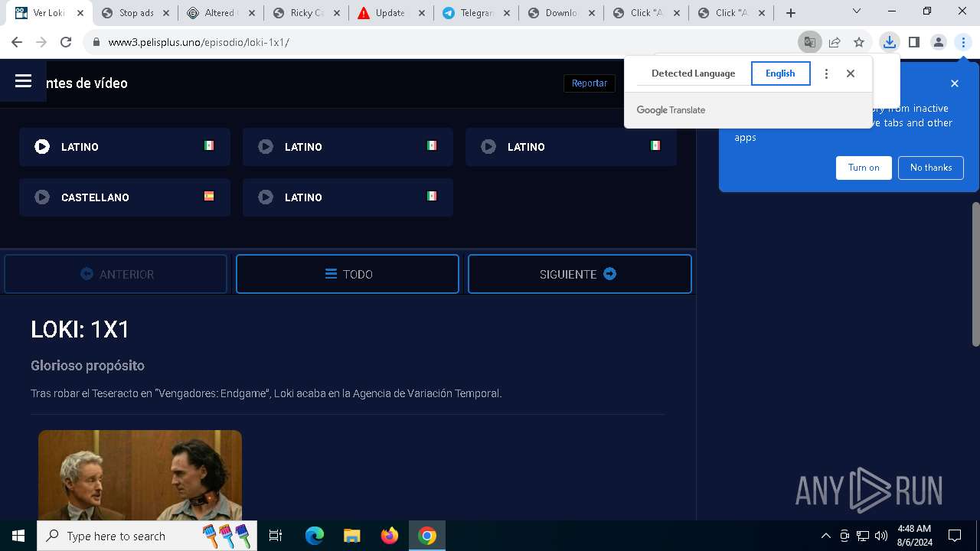
Task: Open Task View on taskbar
Action: click(x=276, y=536)
